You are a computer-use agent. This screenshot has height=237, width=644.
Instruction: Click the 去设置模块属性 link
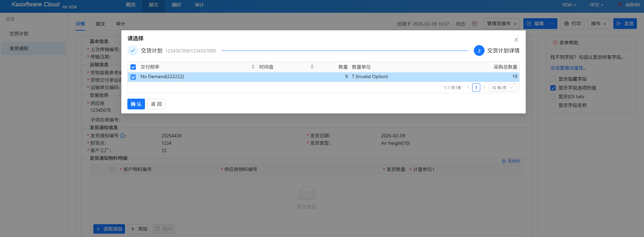[568, 68]
